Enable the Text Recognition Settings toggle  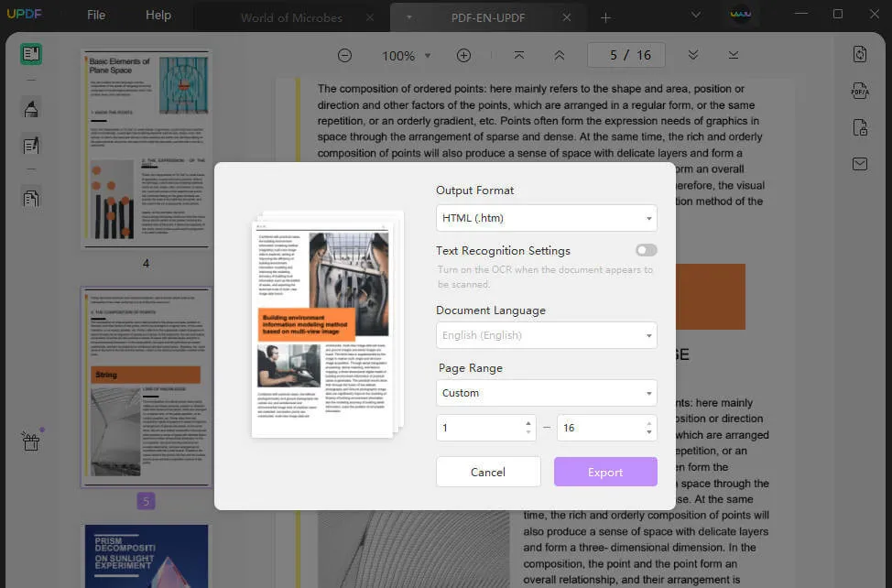point(646,250)
